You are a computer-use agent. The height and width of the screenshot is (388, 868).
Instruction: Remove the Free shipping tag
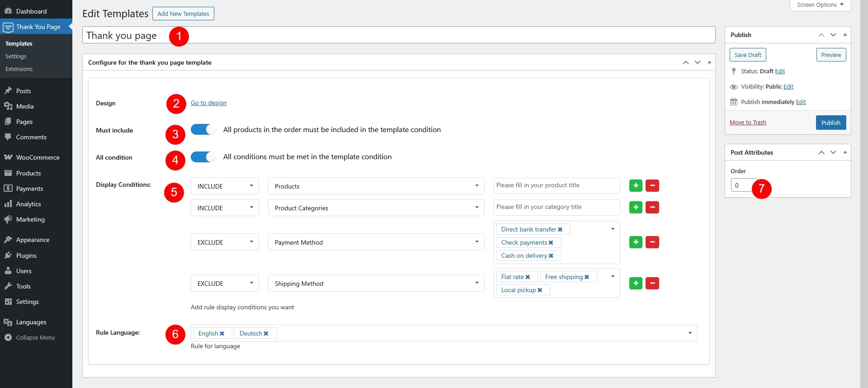587,277
